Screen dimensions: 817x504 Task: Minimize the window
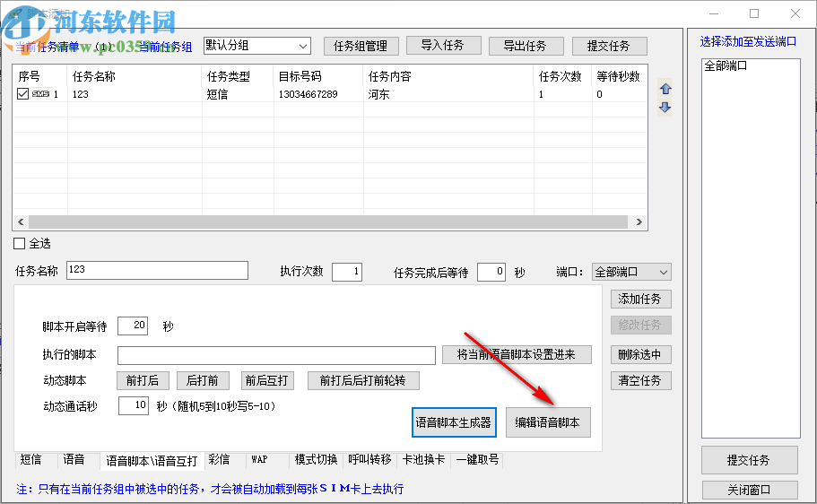pos(714,13)
